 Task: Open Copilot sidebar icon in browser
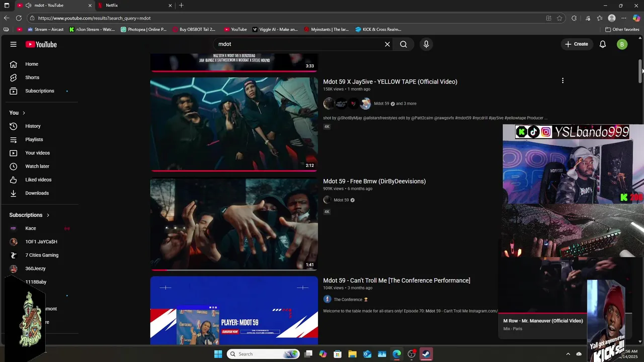[x=636, y=18]
